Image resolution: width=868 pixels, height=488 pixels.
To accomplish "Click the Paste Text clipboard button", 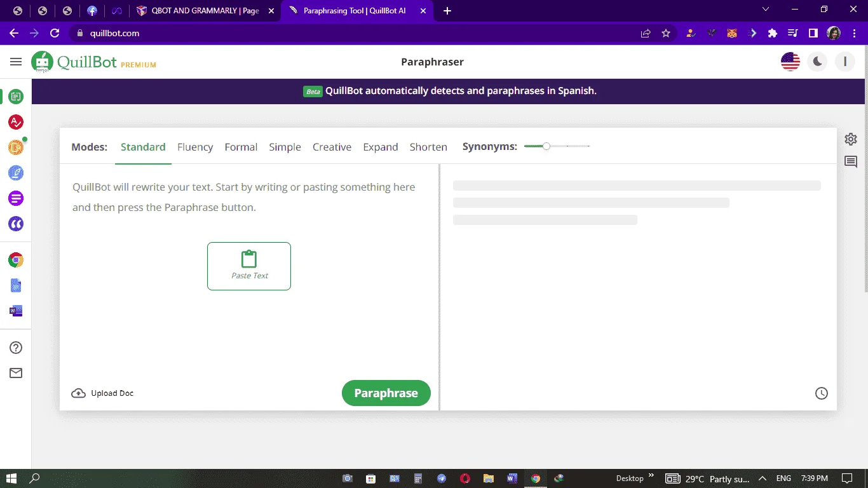I will tap(249, 266).
